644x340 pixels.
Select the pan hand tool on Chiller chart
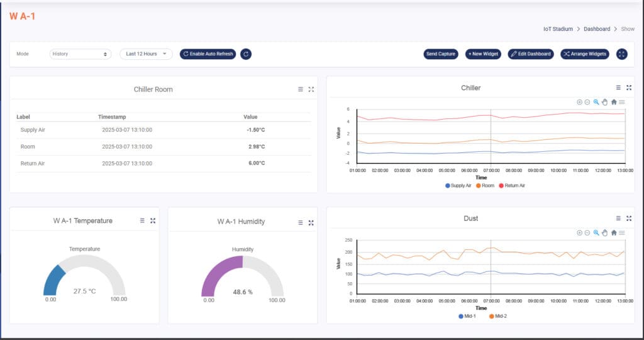604,102
